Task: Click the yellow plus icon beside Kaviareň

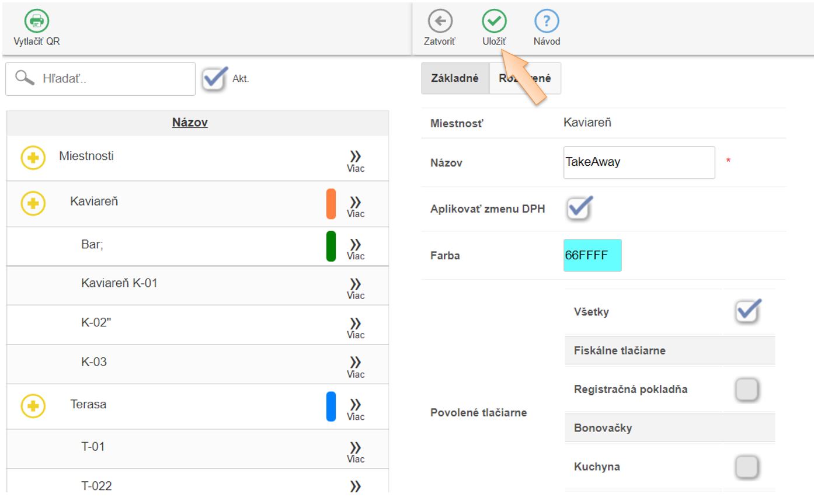Action: tap(33, 203)
